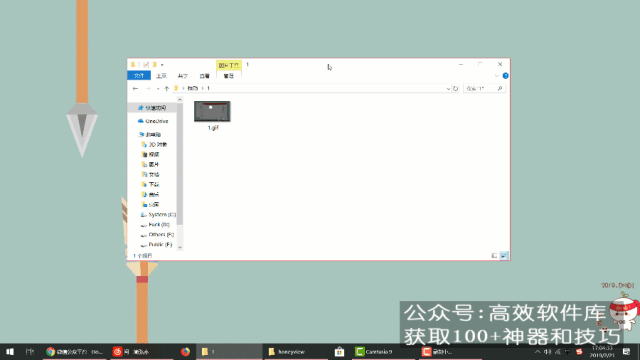Switch to the View ribbon tab
Screen dimensions: 640x360
pos(204,76)
